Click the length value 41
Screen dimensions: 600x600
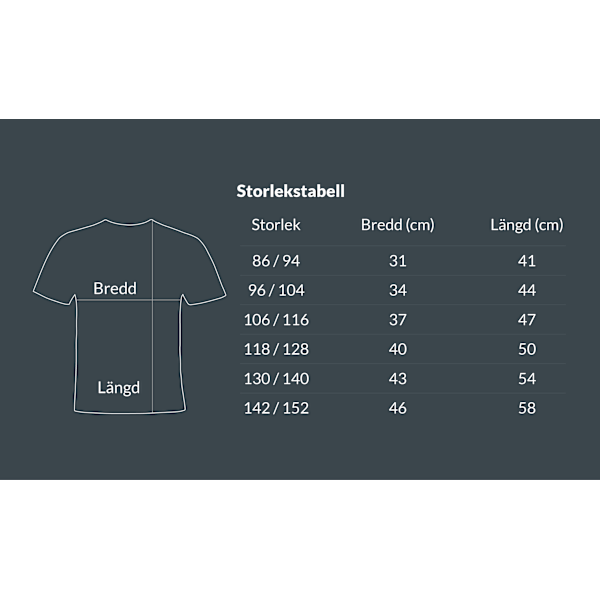pyautogui.click(x=527, y=261)
